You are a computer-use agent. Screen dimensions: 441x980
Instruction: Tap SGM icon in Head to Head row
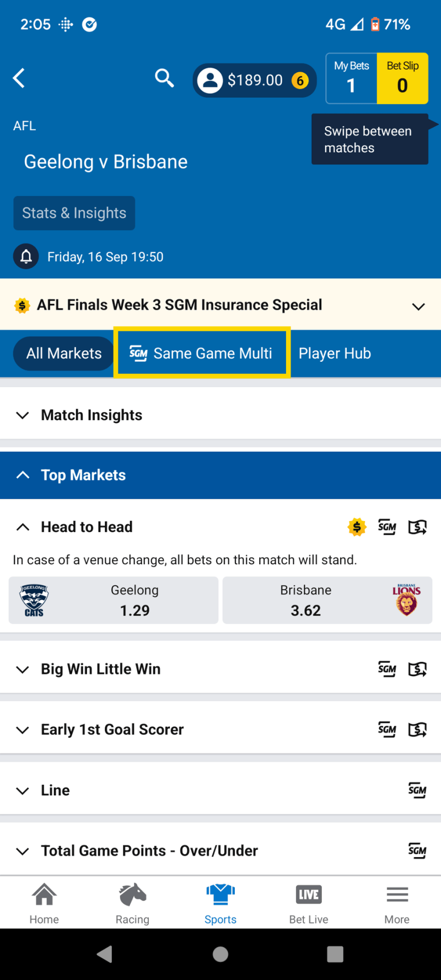[x=387, y=527]
